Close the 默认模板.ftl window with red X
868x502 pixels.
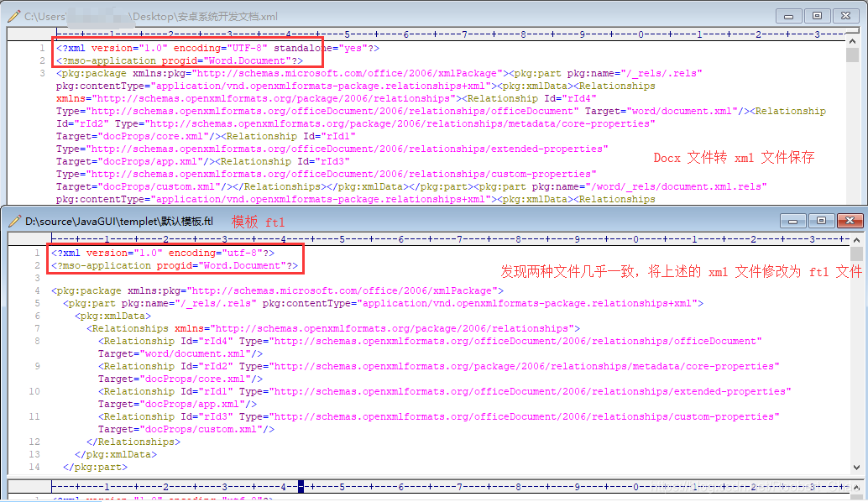(x=850, y=221)
